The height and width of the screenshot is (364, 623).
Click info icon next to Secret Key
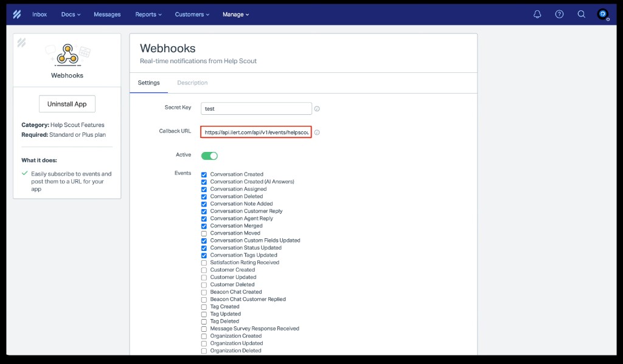[x=317, y=109]
